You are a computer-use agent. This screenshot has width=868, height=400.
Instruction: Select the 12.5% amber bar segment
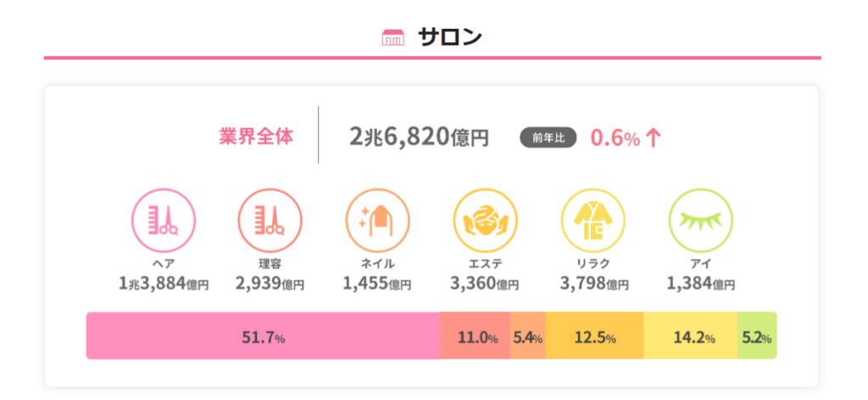[x=594, y=336]
